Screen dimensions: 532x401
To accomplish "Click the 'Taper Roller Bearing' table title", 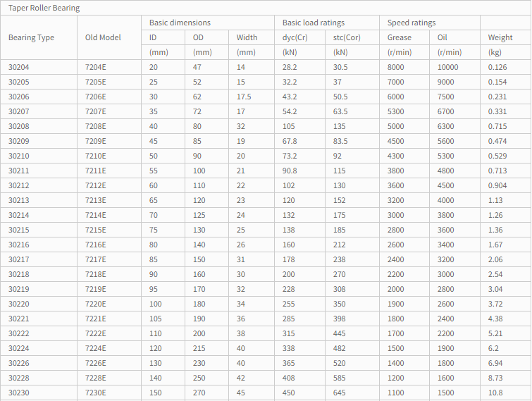I will tap(44, 8).
